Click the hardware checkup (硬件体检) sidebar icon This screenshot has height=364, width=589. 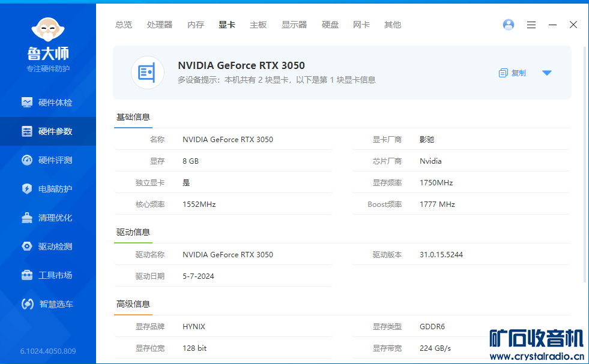click(x=27, y=103)
